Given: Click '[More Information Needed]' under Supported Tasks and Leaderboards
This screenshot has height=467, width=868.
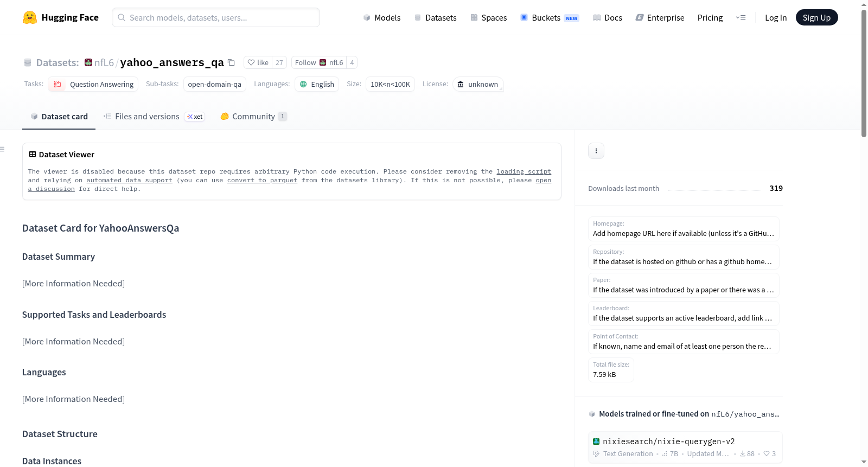Looking at the screenshot, I should 73,342.
